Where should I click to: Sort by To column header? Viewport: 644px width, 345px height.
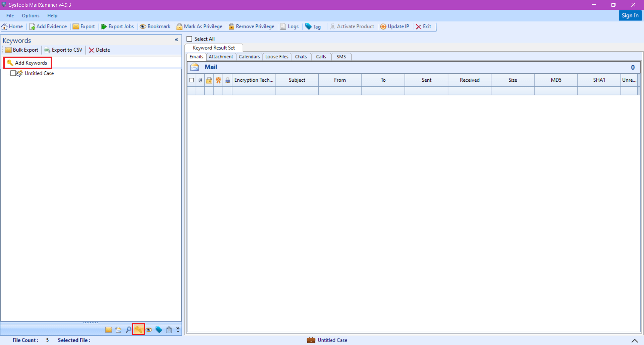click(383, 80)
